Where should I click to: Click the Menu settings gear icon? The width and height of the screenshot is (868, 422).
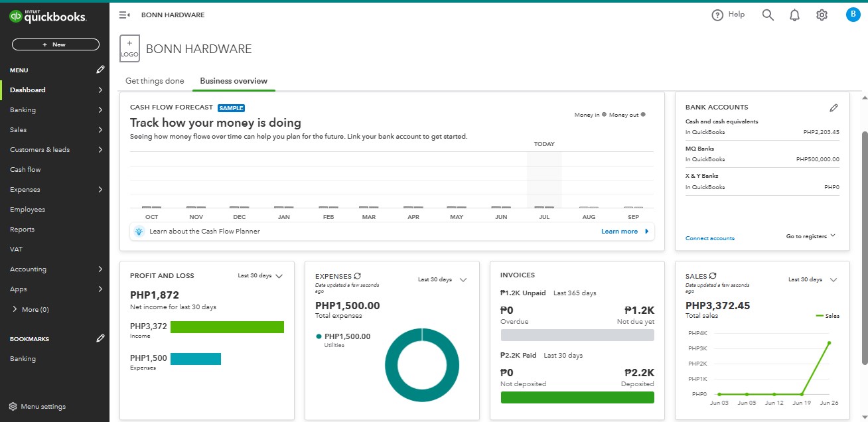13,407
